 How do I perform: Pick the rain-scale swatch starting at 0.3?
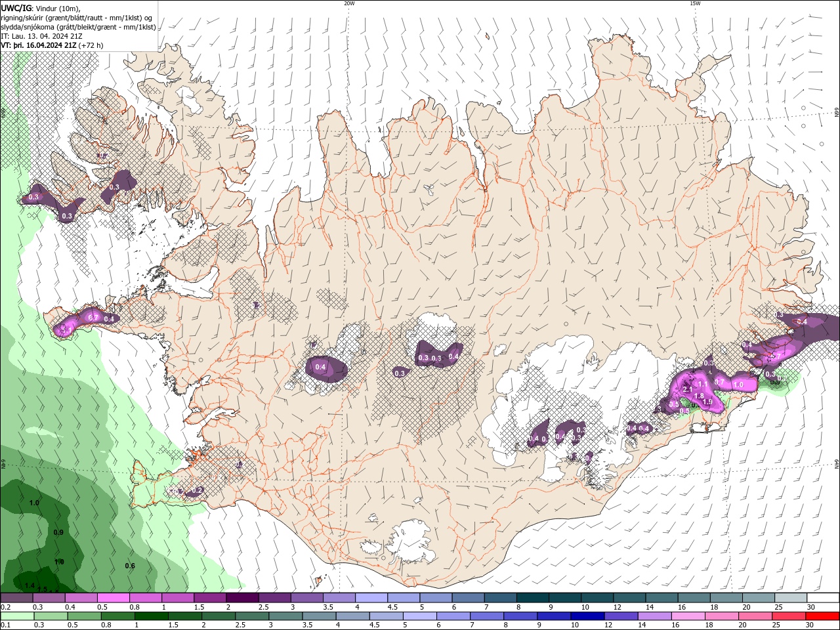click(51, 616)
